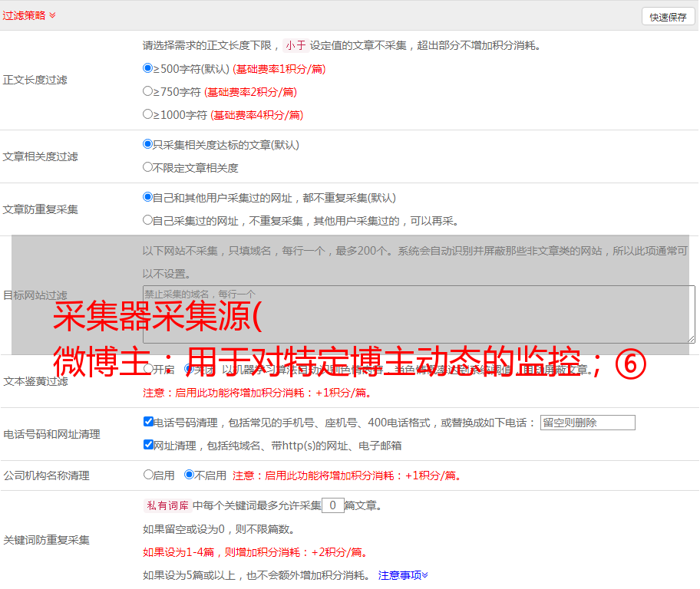700x589 pixels.
Task: Select the ≥500字符 default length option
Action: 147,68
